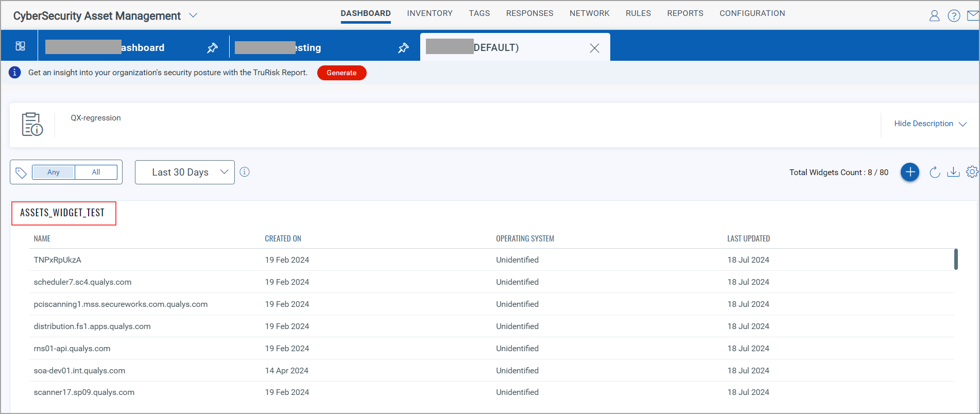
Task: Click the red Generate button
Action: coord(341,73)
